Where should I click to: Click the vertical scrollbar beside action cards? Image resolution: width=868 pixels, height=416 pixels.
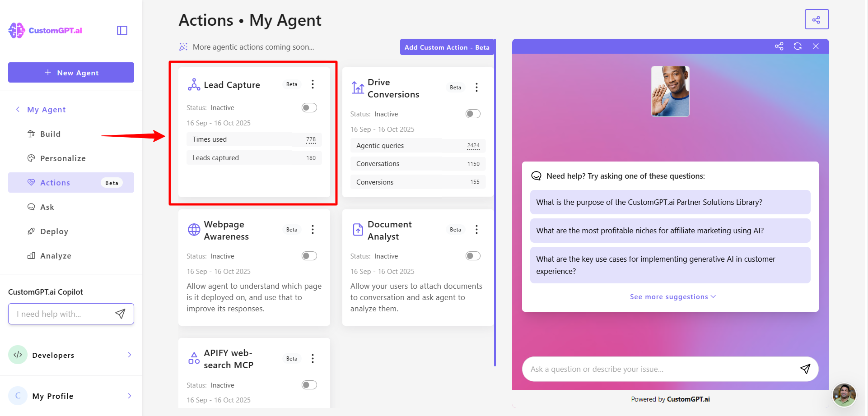[x=495, y=202]
